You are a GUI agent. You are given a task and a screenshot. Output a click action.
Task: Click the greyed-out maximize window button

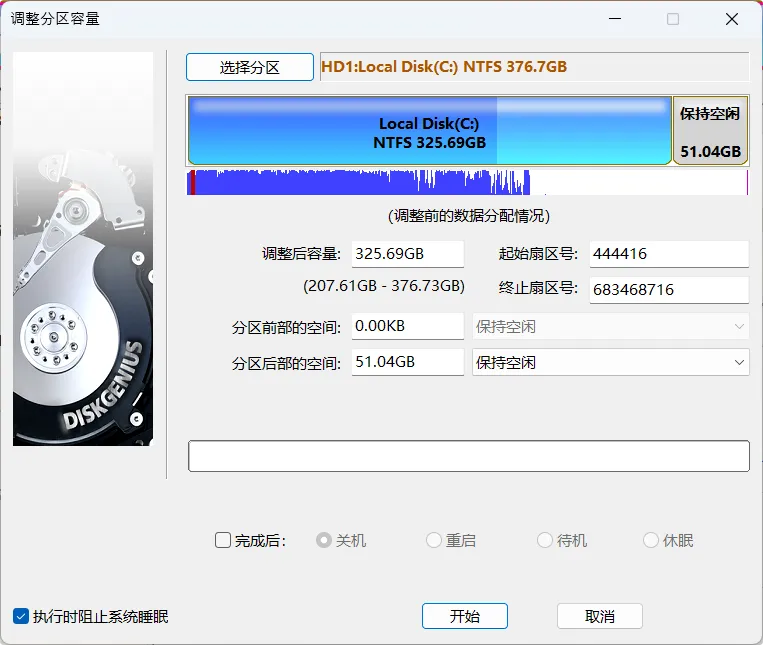[x=673, y=19]
